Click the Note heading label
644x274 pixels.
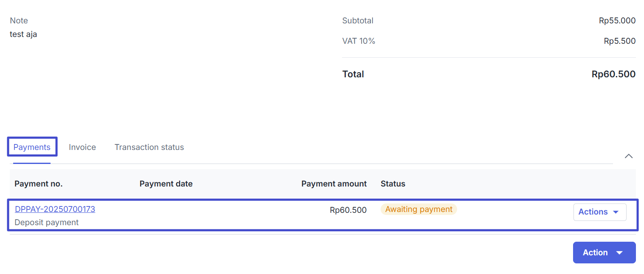click(19, 21)
